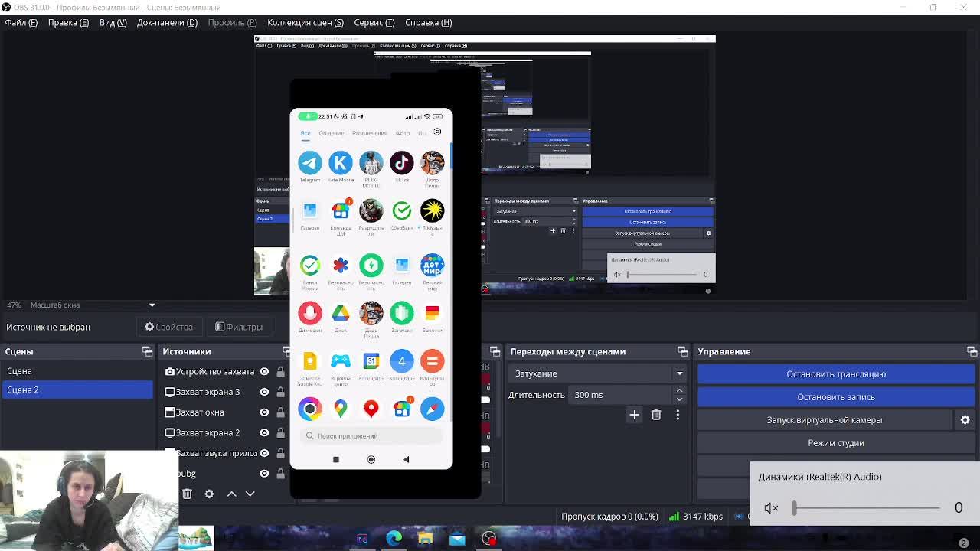This screenshot has height=551, width=980.
Task: Open Док-панели menu
Action: tap(167, 22)
